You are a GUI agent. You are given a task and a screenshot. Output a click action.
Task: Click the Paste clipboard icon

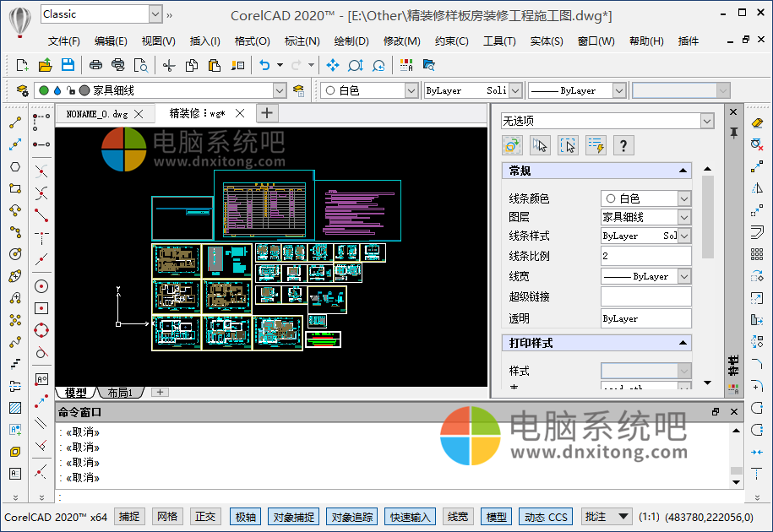click(215, 65)
